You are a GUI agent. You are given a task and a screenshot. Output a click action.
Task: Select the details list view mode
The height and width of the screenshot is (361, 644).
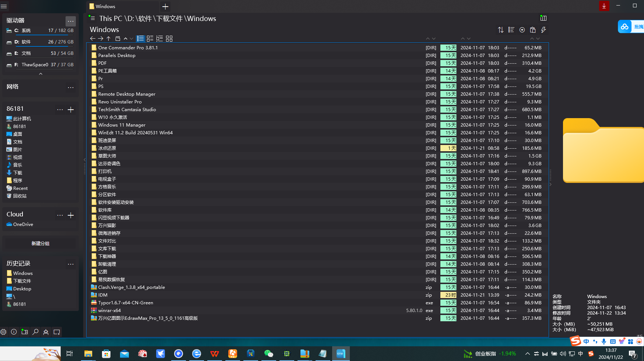pyautogui.click(x=140, y=39)
